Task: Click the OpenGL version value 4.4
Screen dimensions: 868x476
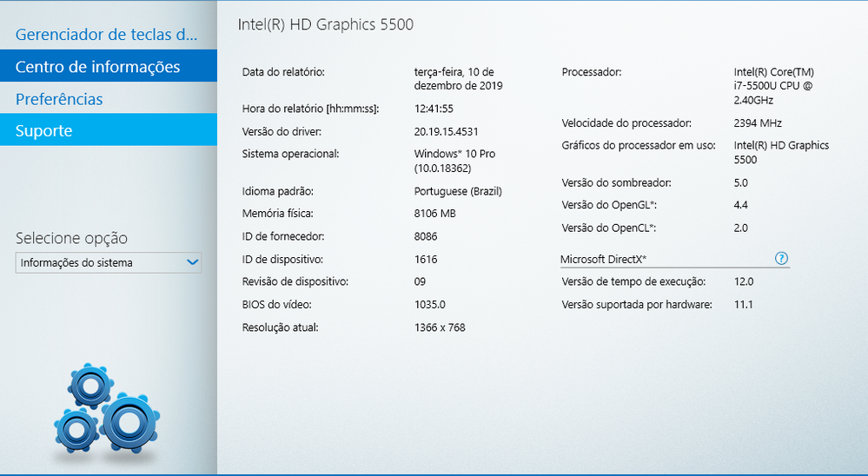Action: (740, 205)
